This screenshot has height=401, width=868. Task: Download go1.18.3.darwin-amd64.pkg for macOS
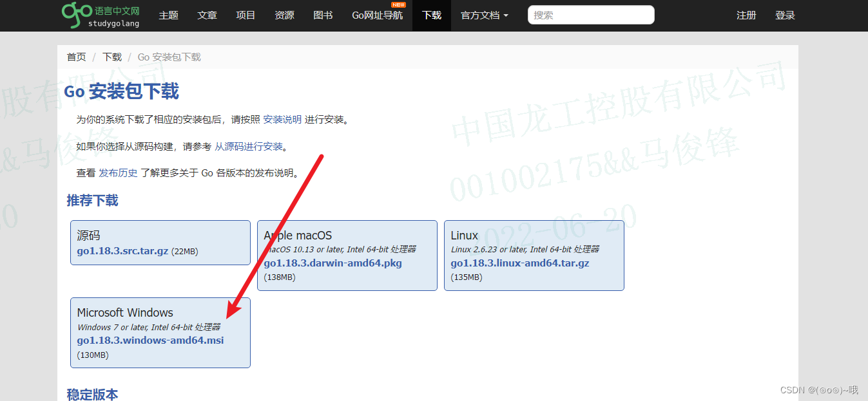point(332,263)
